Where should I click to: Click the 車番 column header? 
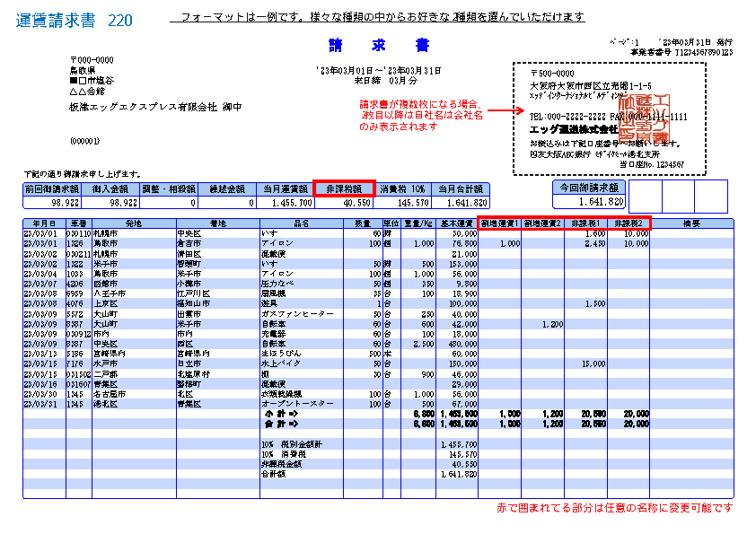[79, 223]
